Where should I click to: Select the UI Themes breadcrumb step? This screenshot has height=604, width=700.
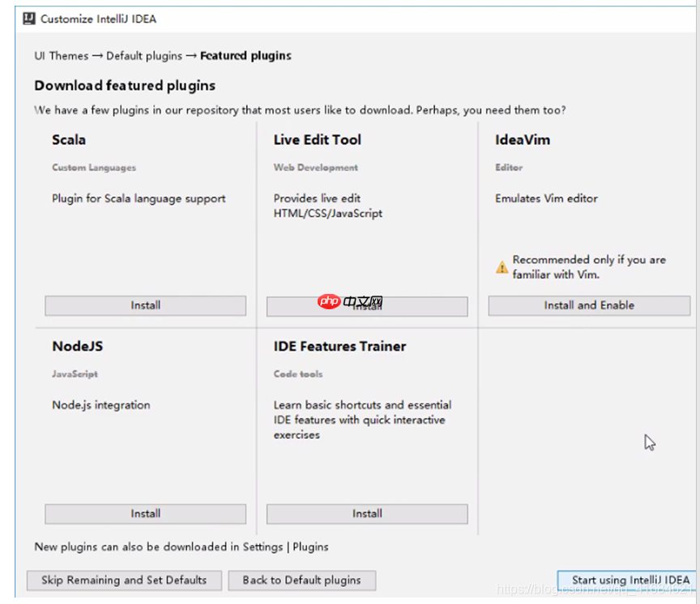(x=62, y=56)
